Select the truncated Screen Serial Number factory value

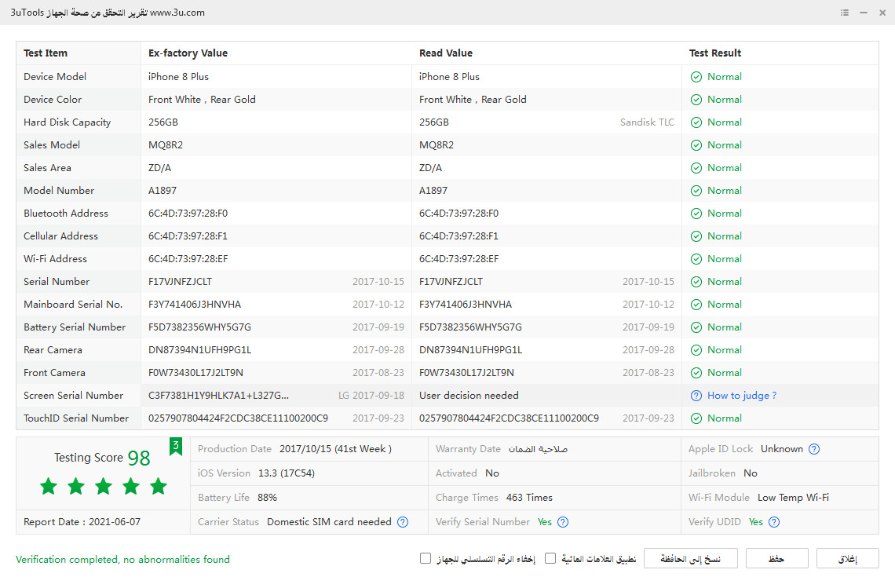click(218, 396)
